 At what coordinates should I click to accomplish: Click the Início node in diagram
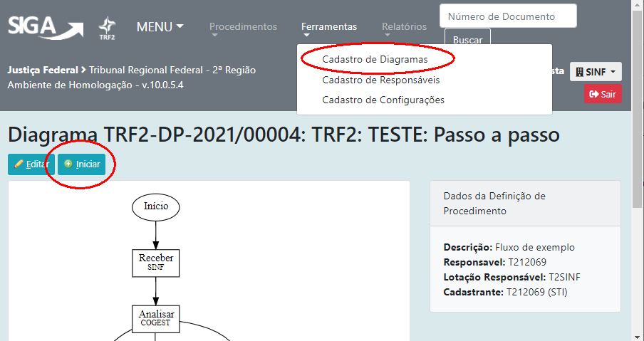[x=156, y=206]
